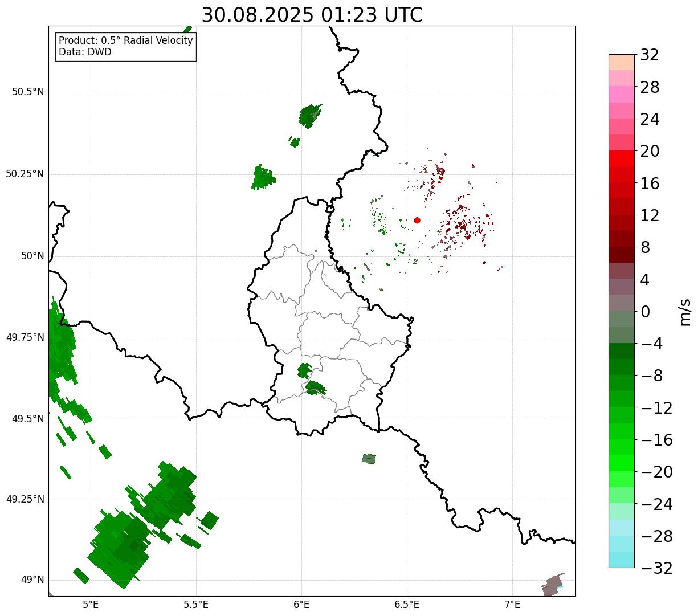This screenshot has height=616, width=698.
Task: Click the colorbar 28 tick label
Action: [x=650, y=87]
